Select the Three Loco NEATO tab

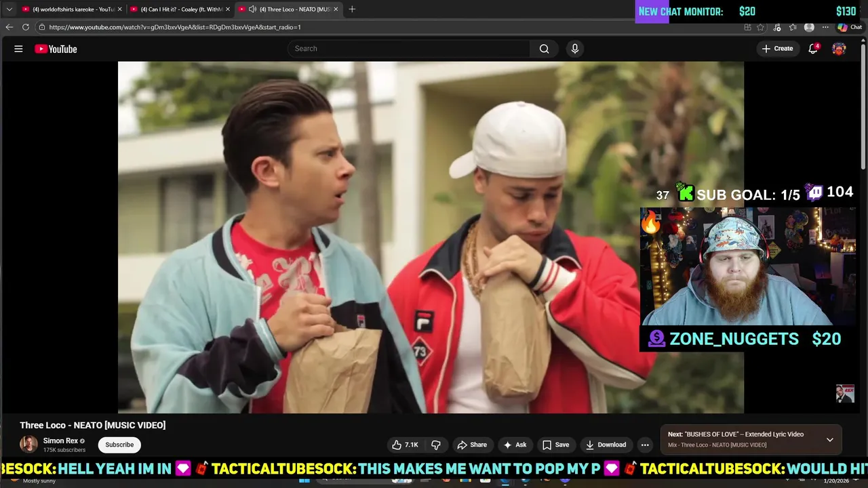[288, 9]
